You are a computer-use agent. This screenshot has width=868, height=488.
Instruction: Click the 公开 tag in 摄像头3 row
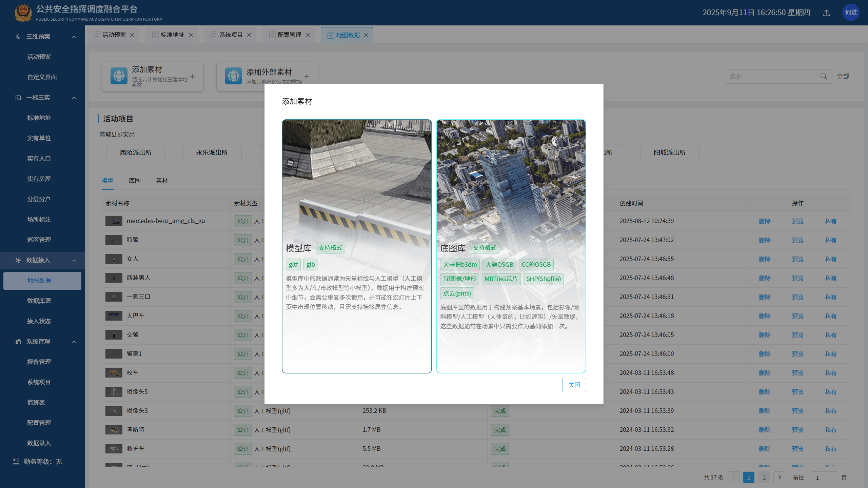[243, 411]
